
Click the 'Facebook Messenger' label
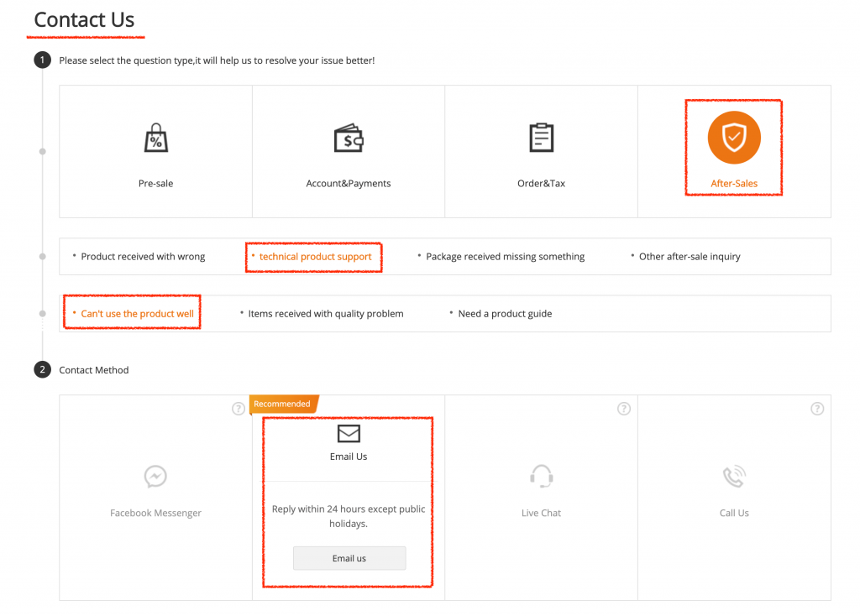[155, 513]
